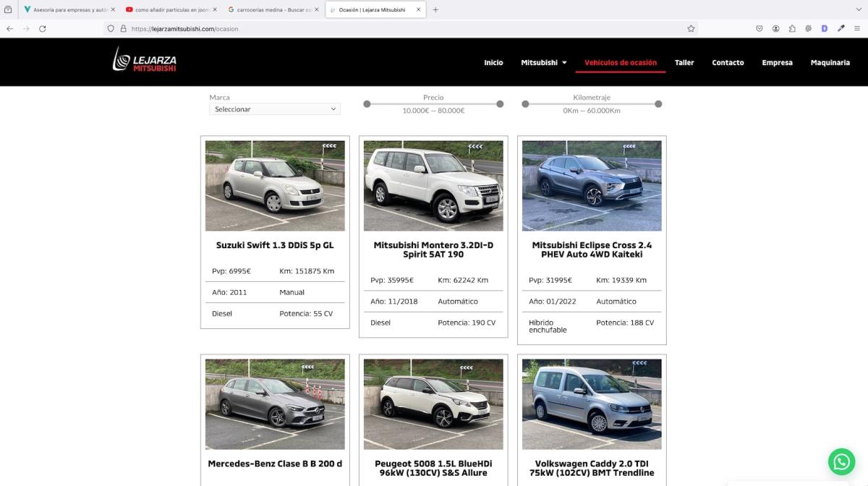Open the Firefox account icon
This screenshot has width=868, height=486.
[x=775, y=28]
